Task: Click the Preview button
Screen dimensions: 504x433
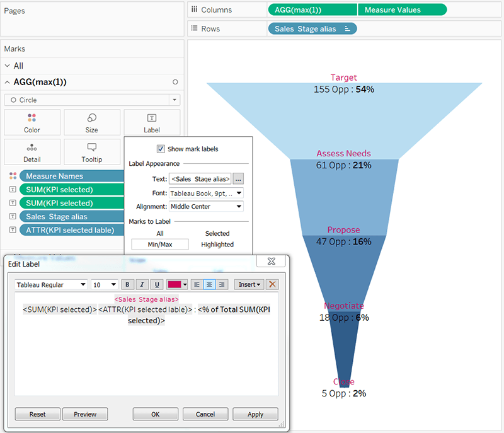Action: [85, 414]
